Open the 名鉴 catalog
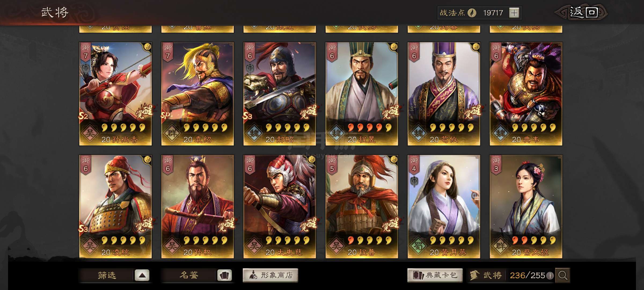The image size is (644, 290). tap(189, 275)
